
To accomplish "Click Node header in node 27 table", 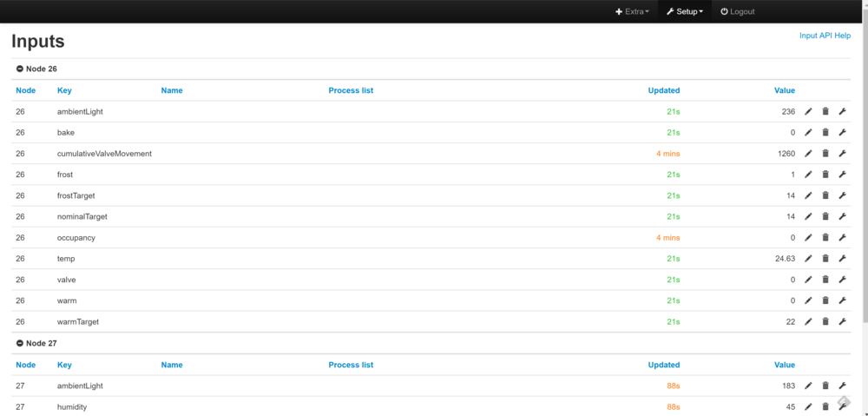I will [25, 365].
